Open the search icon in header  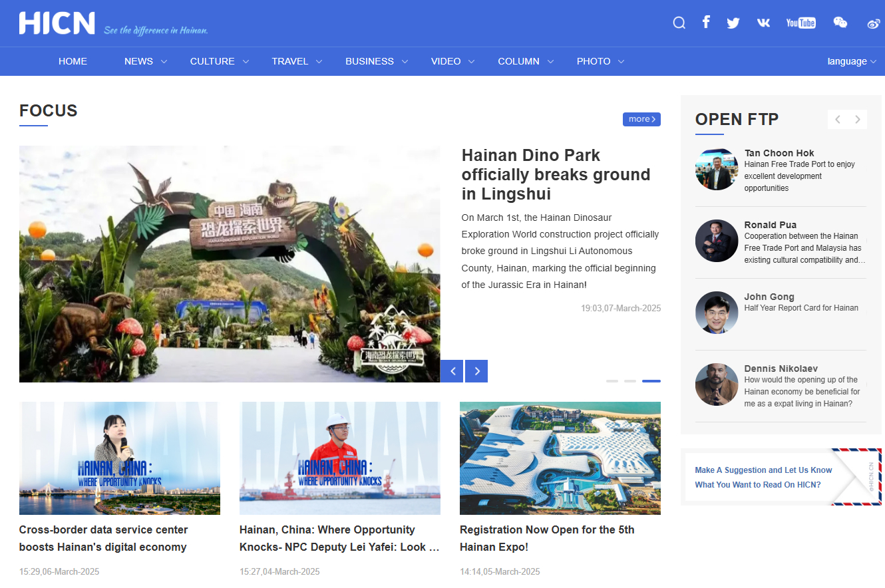tap(679, 23)
